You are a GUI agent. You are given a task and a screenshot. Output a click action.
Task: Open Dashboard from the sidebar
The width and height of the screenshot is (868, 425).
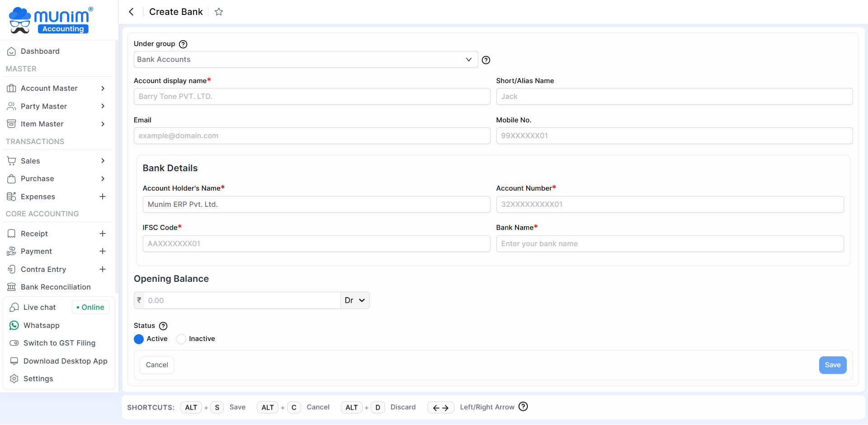pos(40,51)
